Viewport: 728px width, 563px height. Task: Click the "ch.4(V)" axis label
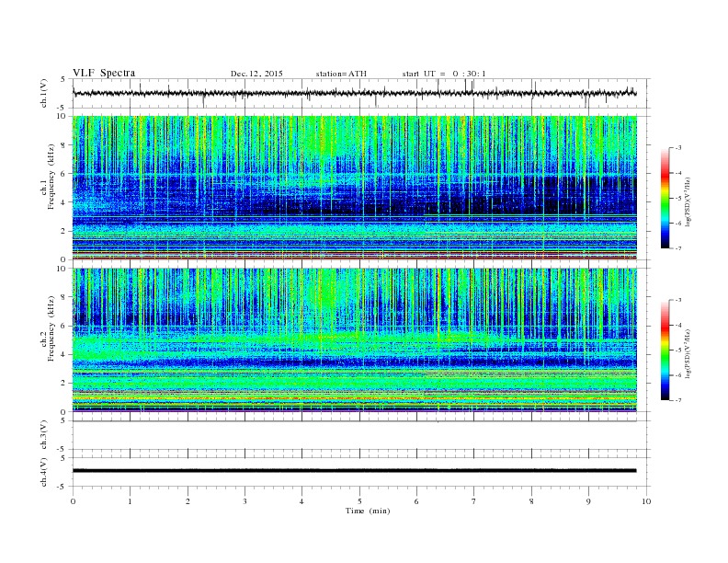point(44,472)
